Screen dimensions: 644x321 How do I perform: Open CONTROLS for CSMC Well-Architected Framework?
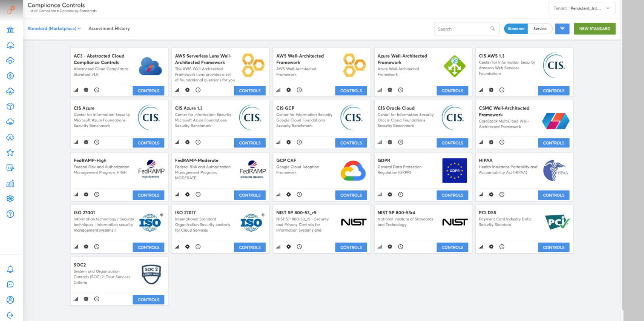553,143
